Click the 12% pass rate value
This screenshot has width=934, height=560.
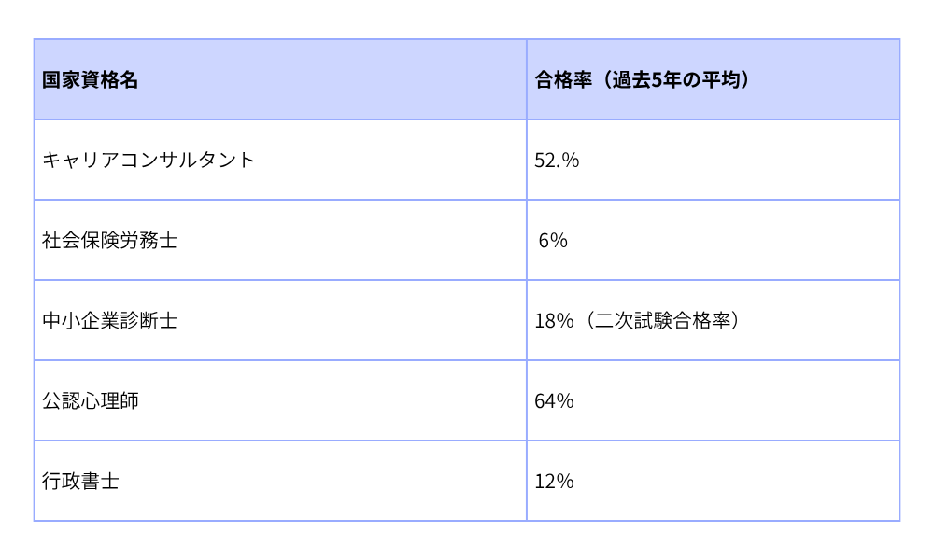point(554,482)
